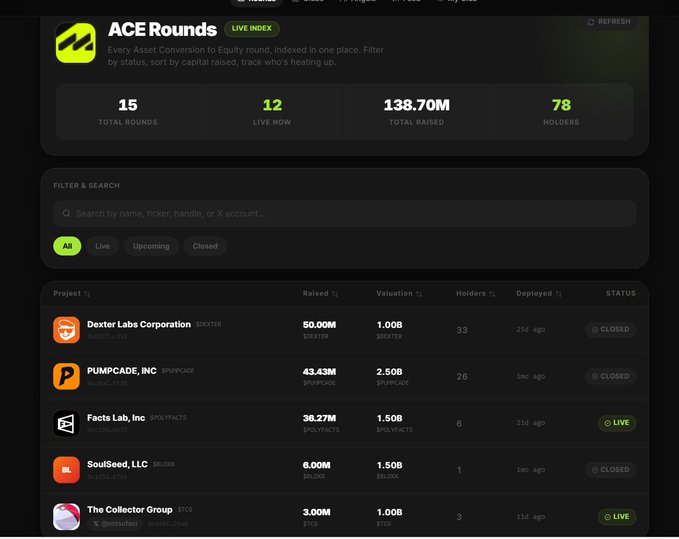Click the 36.27M raised value
Screen dimensions: 679x539
(x=319, y=418)
